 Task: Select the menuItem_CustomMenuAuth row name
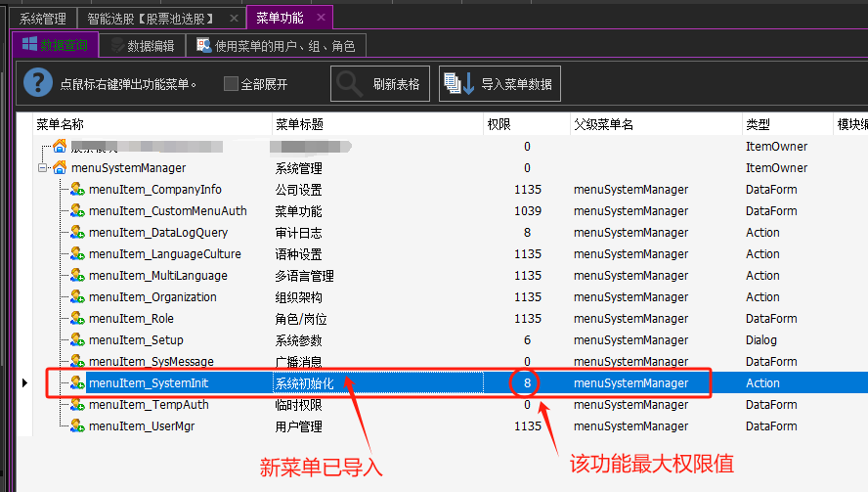click(x=168, y=211)
